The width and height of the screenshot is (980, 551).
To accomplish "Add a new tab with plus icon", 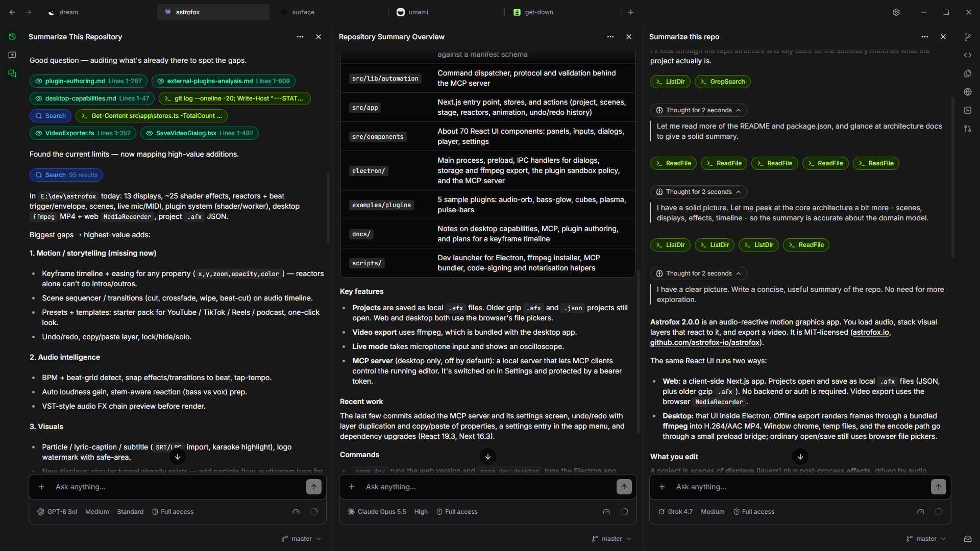I will point(631,12).
